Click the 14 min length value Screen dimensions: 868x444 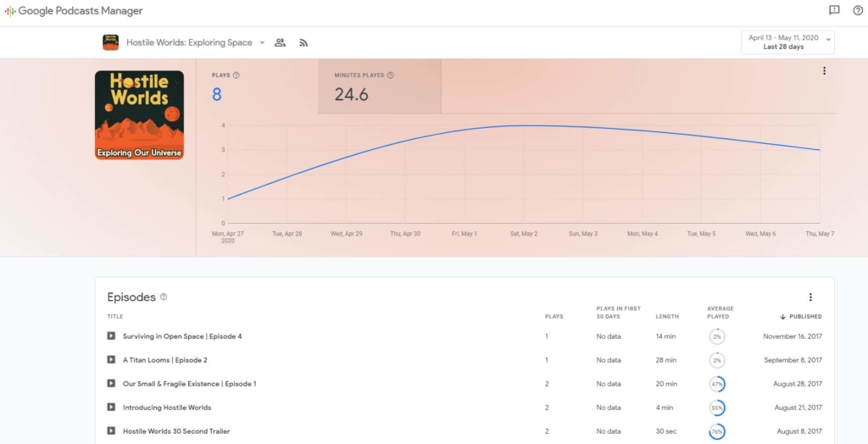pyautogui.click(x=666, y=336)
